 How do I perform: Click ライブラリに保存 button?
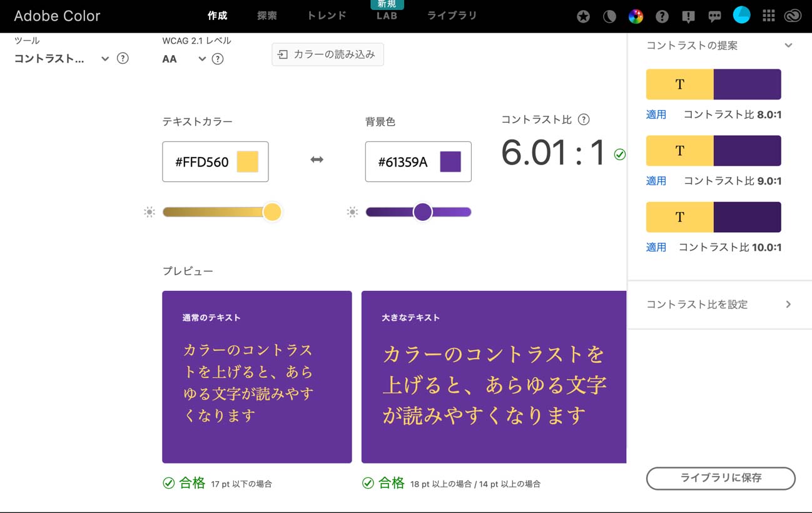click(721, 478)
